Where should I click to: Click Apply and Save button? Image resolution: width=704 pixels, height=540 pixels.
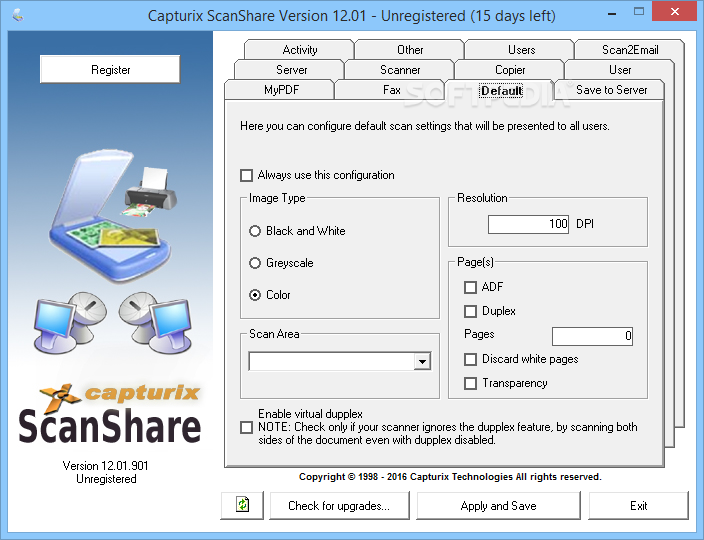tap(498, 505)
